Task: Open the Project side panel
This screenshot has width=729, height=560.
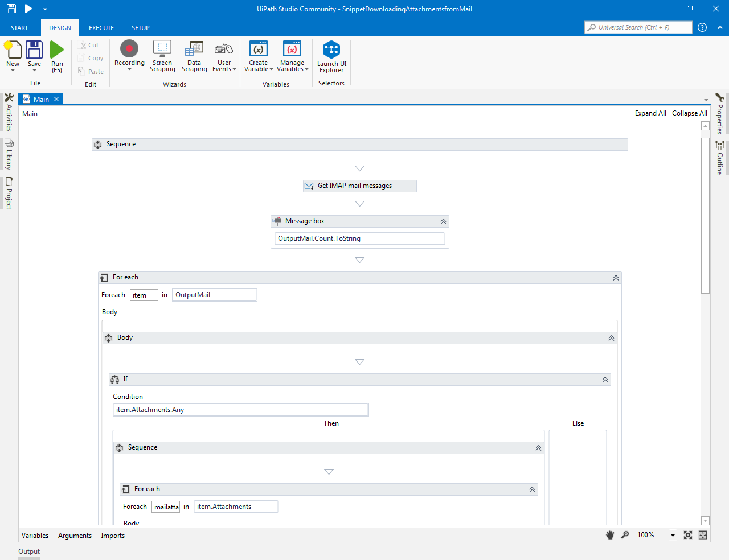Action: 9,193
